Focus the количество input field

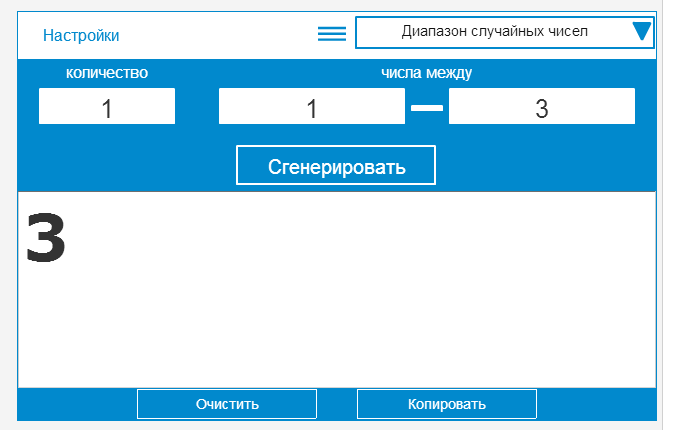click(x=107, y=107)
